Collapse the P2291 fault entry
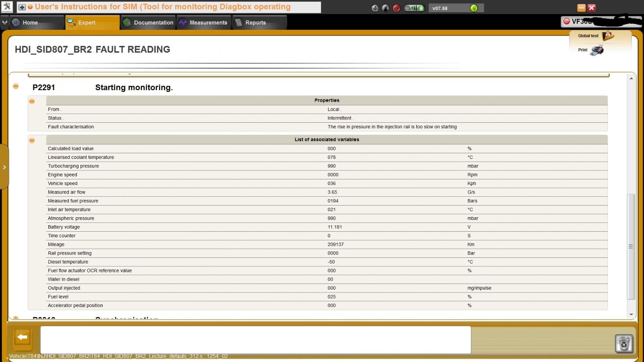Viewport: 644px width, 362px height. click(x=16, y=86)
